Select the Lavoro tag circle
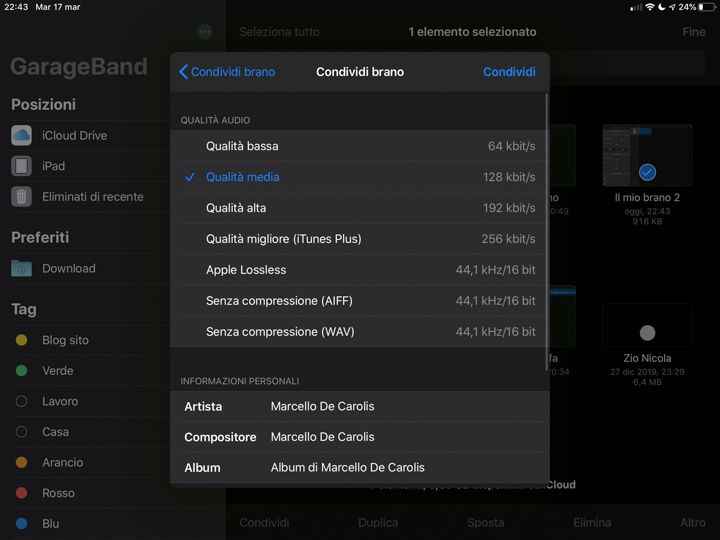 [22, 401]
